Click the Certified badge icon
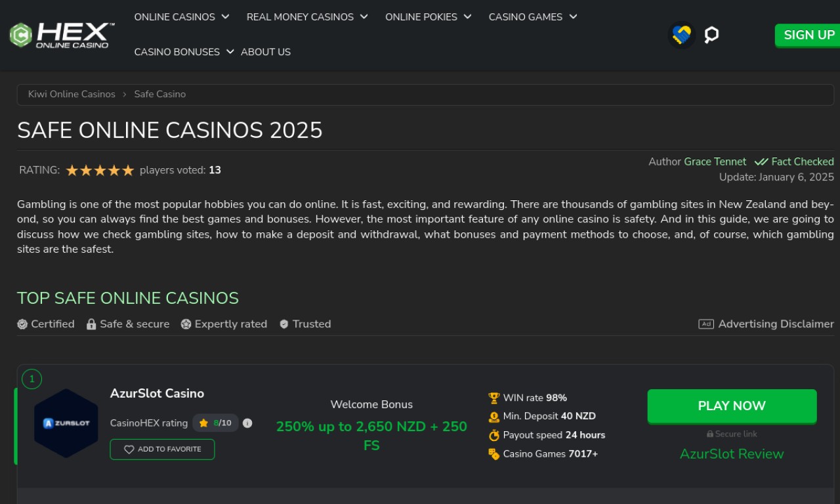Screen dimensions: 840x504 (22, 324)
